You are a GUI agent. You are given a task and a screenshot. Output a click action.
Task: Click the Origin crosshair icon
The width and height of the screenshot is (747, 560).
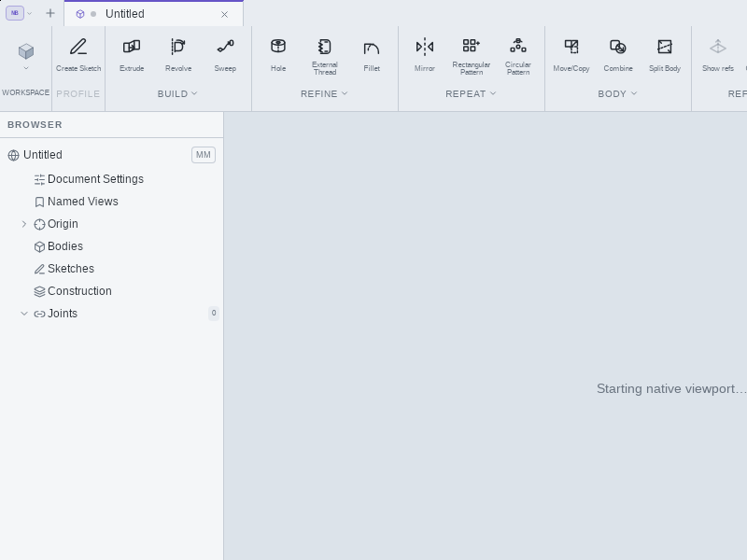[x=39, y=224]
